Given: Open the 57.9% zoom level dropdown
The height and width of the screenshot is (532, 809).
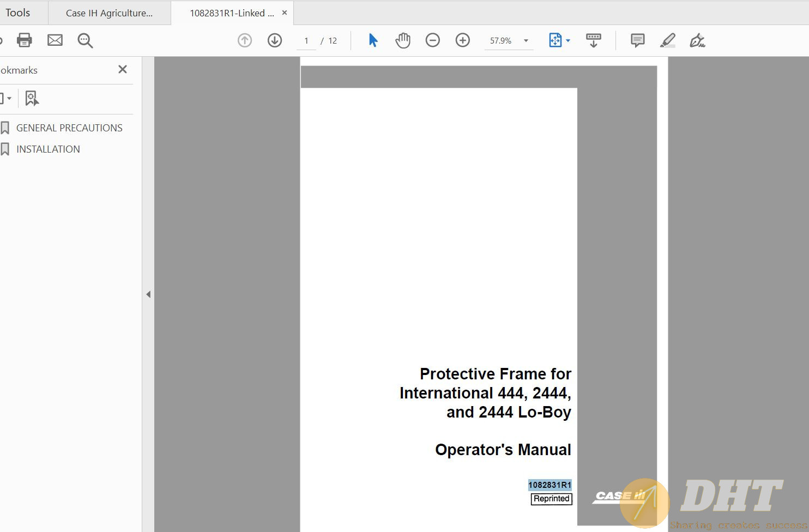Looking at the screenshot, I should pyautogui.click(x=526, y=41).
